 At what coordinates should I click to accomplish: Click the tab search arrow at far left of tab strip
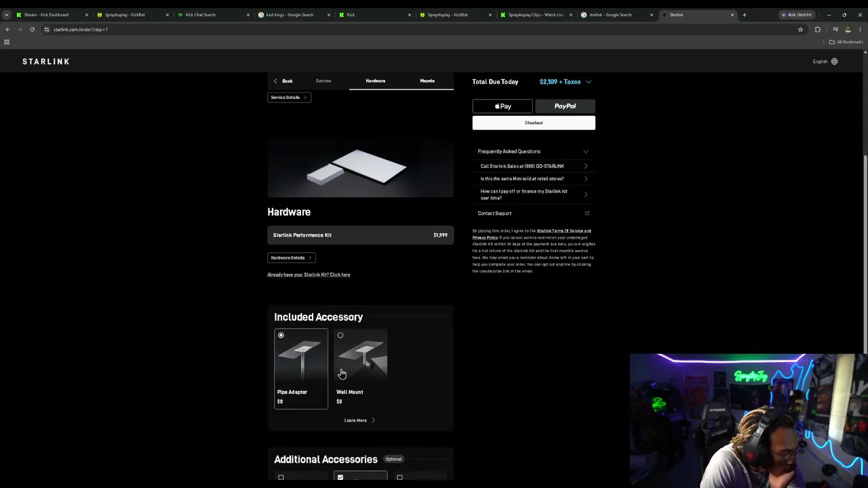[x=6, y=14]
